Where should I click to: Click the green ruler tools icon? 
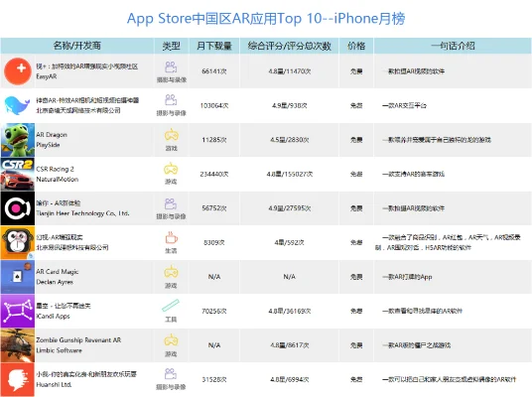[x=171, y=306]
